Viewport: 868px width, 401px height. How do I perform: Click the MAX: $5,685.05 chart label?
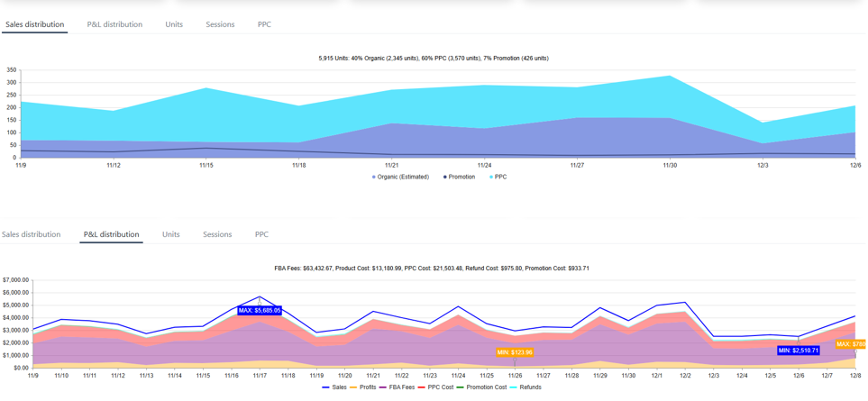pyautogui.click(x=260, y=310)
